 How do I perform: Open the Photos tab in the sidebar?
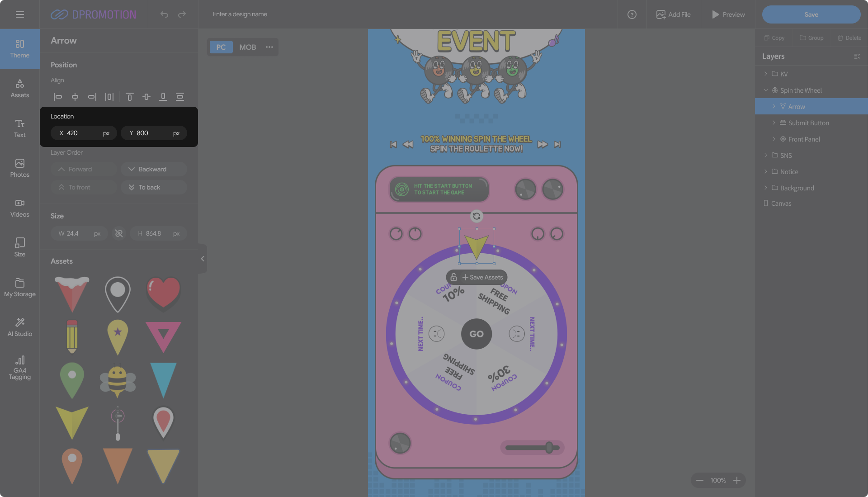pos(19,168)
